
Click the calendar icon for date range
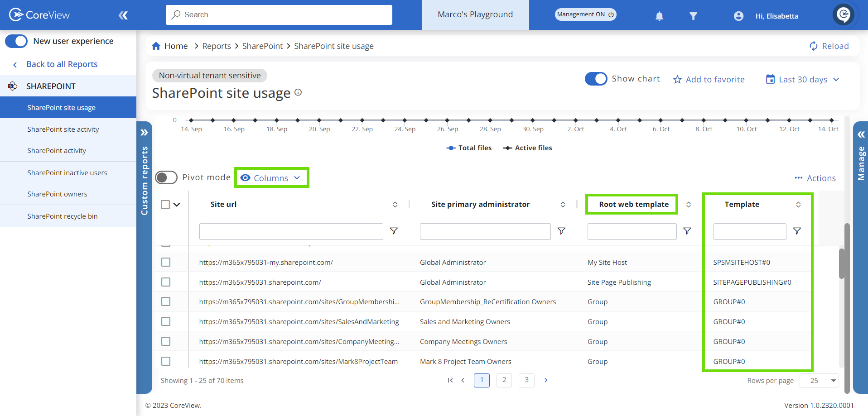pos(770,79)
